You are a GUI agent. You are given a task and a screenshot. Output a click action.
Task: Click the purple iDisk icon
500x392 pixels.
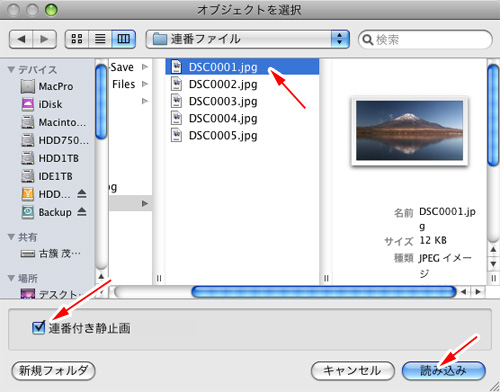pyautogui.click(x=28, y=104)
